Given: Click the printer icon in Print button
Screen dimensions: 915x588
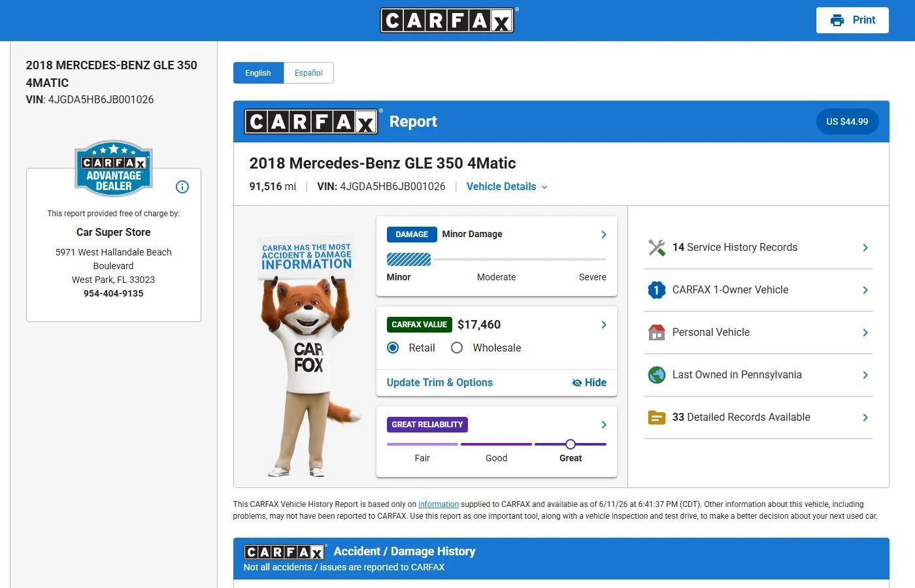Looking at the screenshot, I should [837, 20].
